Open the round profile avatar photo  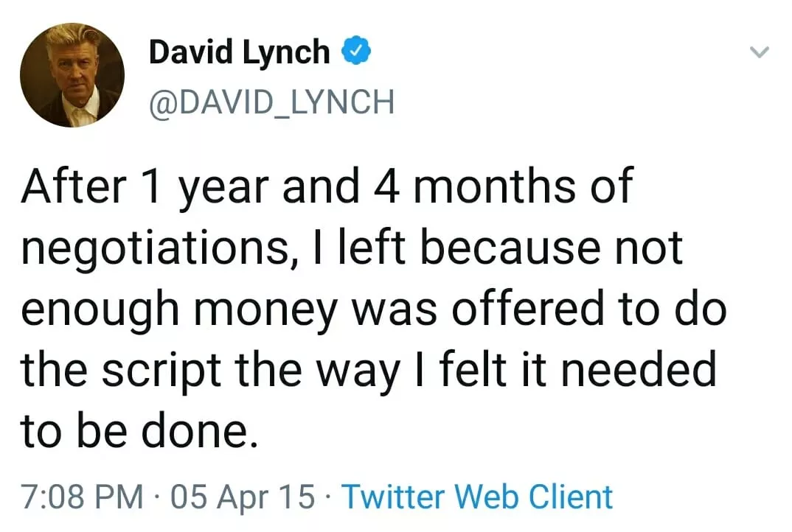click(x=72, y=75)
